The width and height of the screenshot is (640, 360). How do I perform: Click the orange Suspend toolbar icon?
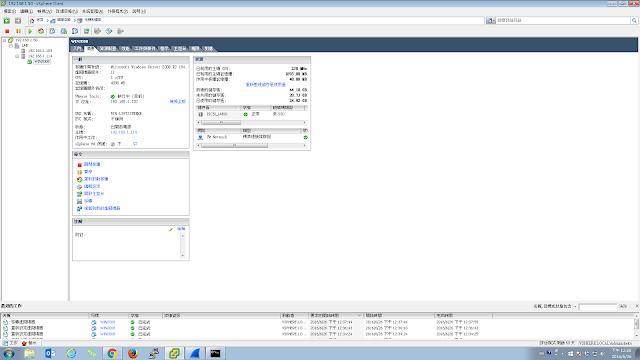(x=18, y=31)
